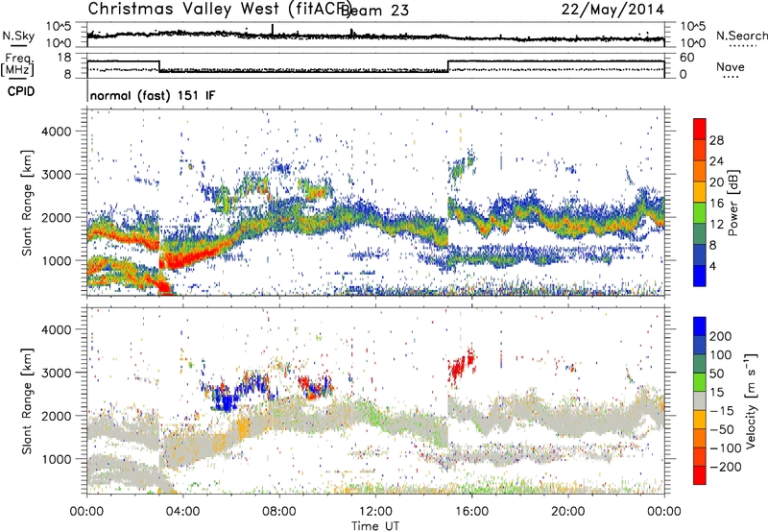Click the '18' tick on the frequency axis

(x=64, y=58)
